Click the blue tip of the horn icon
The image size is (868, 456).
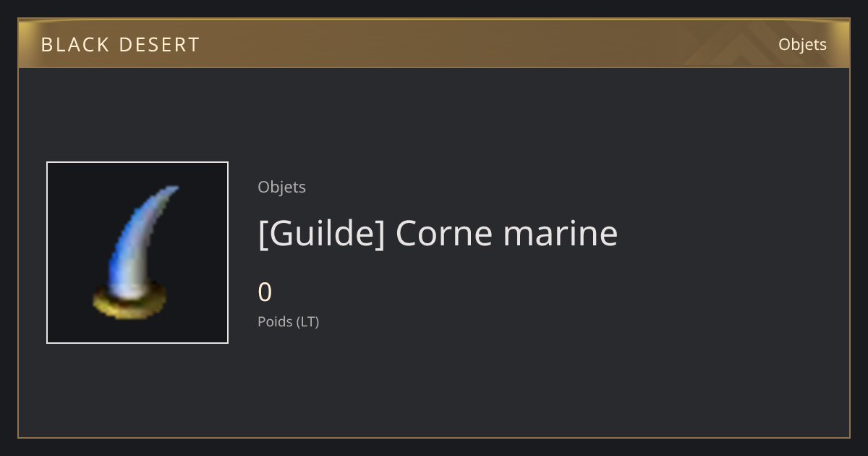pyautogui.click(x=165, y=195)
